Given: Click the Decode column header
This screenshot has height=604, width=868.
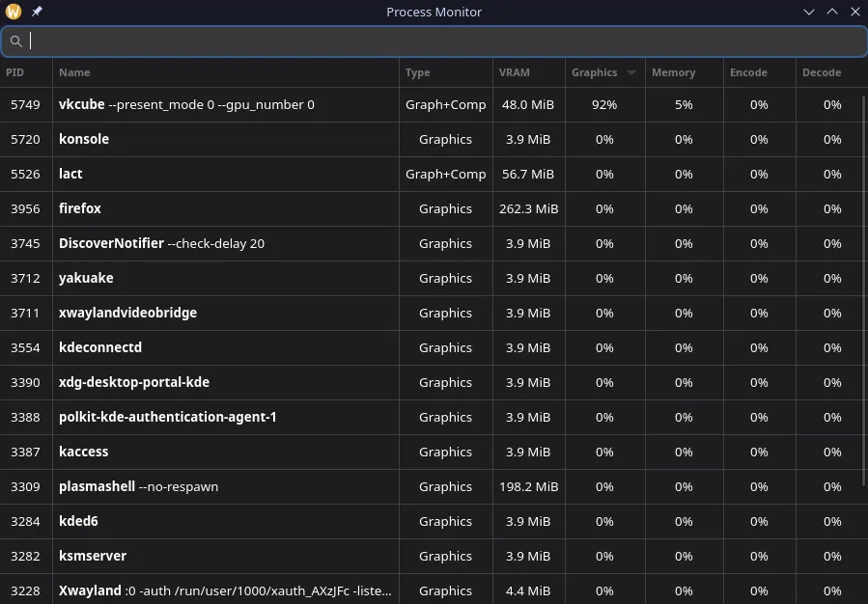Looking at the screenshot, I should click(821, 72).
